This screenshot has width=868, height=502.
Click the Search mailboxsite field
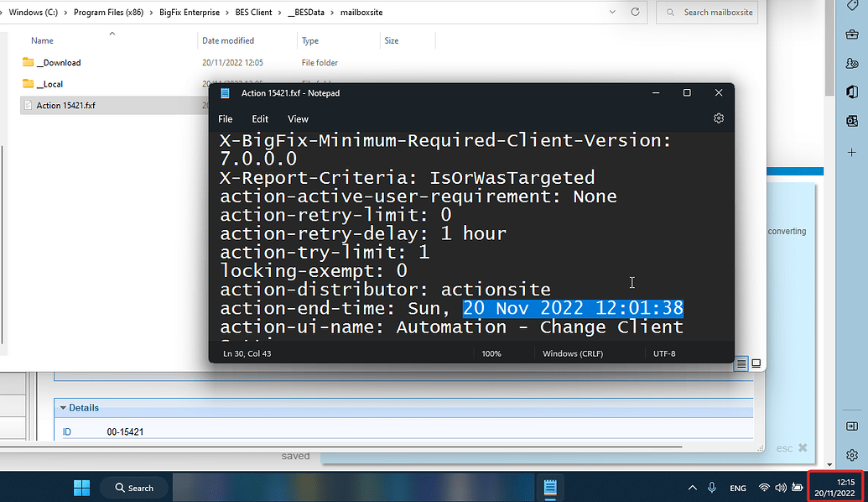click(707, 13)
